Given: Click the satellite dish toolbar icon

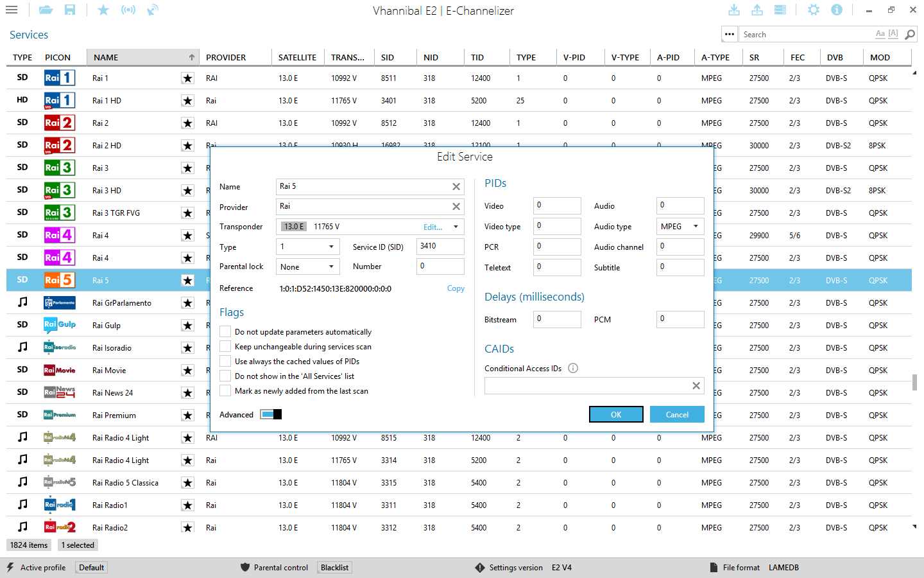Looking at the screenshot, I should coord(153,10).
